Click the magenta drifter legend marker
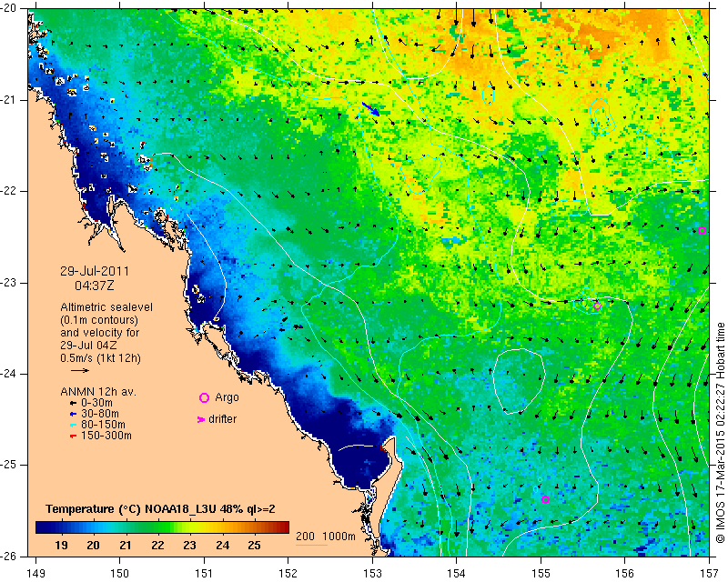 tap(201, 419)
